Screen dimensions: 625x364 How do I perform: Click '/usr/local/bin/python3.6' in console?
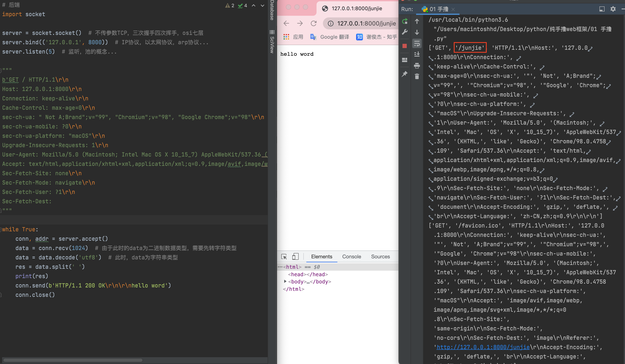point(468,20)
